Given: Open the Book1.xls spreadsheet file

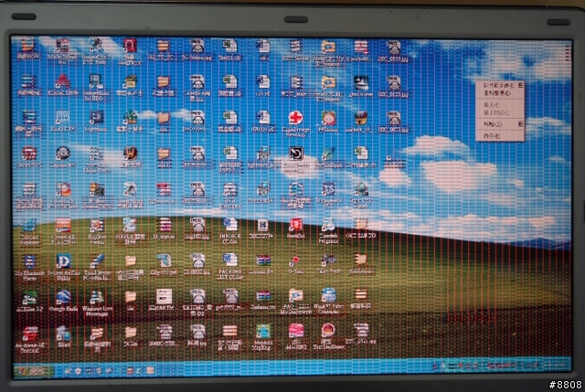Looking at the screenshot, I should point(229,47).
